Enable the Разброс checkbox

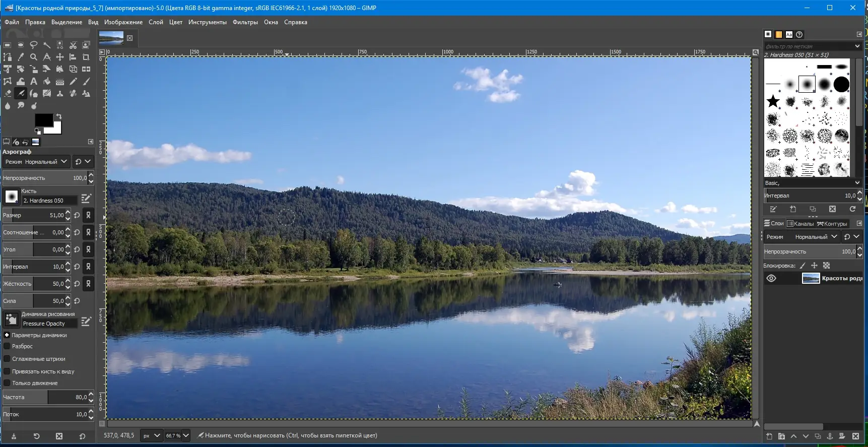point(7,346)
